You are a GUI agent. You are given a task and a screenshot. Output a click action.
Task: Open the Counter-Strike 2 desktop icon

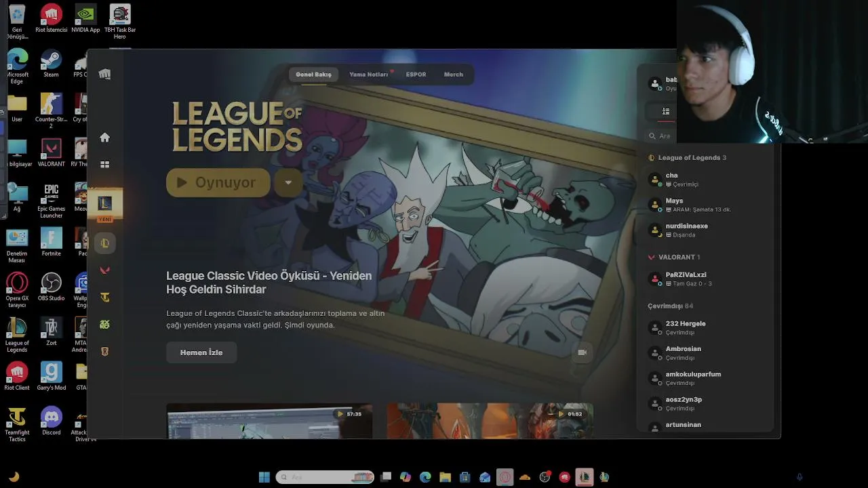(51, 111)
